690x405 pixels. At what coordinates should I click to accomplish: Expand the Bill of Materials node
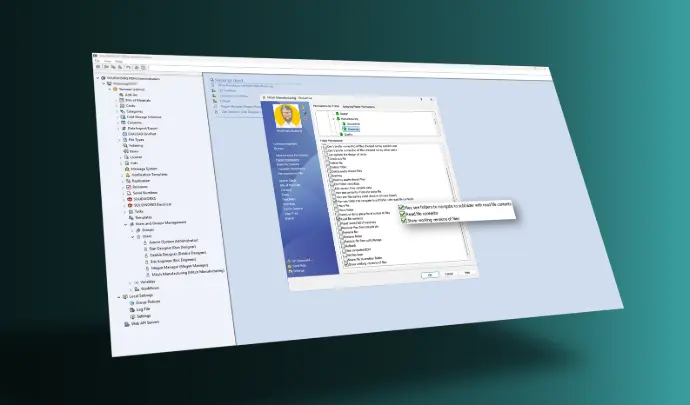[x=117, y=100]
